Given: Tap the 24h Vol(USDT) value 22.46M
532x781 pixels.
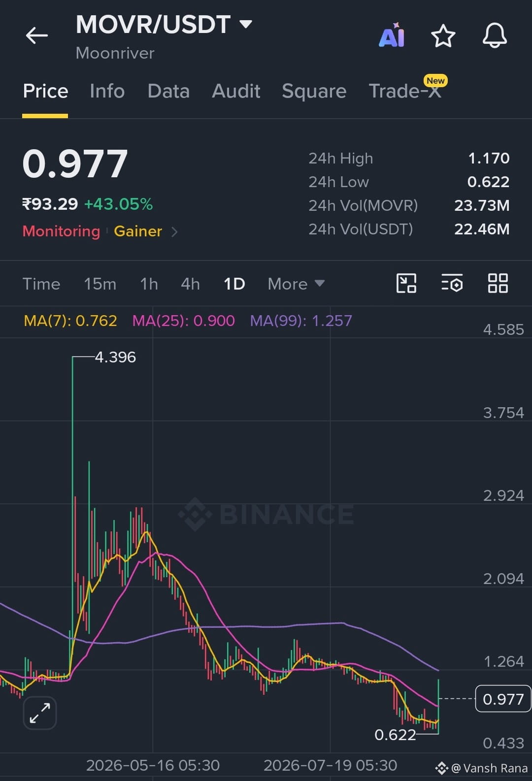Looking at the screenshot, I should click(x=482, y=229).
